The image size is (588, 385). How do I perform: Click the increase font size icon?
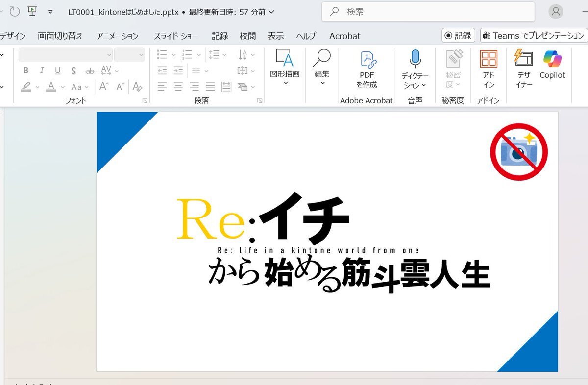104,87
